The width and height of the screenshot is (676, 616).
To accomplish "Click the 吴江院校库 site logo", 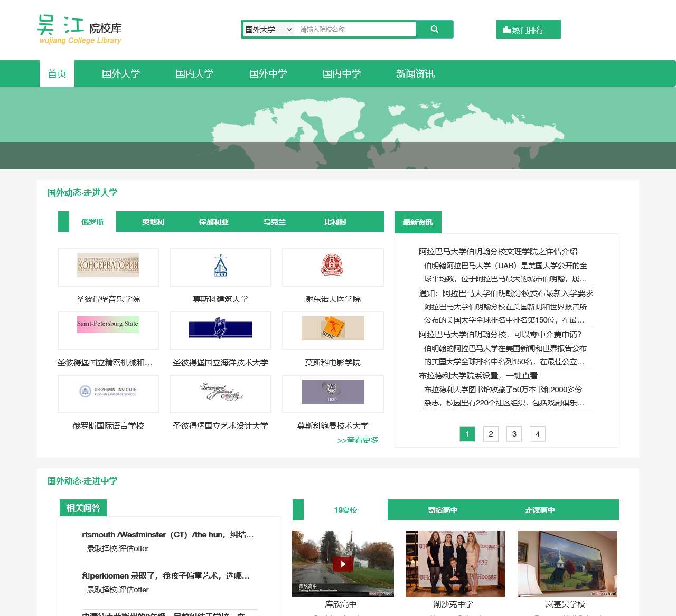I will [80, 30].
